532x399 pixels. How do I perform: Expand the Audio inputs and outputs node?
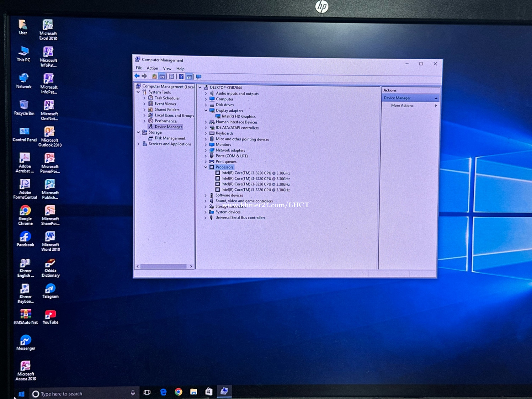pos(206,94)
